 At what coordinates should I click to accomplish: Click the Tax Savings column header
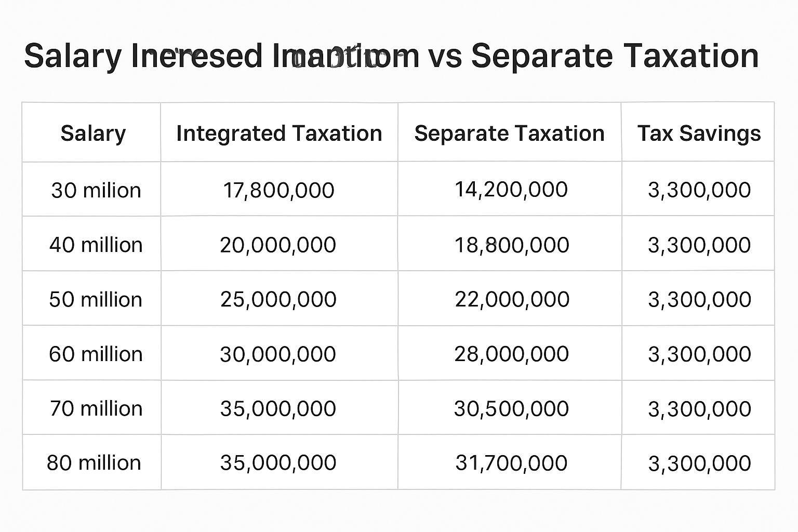699,134
